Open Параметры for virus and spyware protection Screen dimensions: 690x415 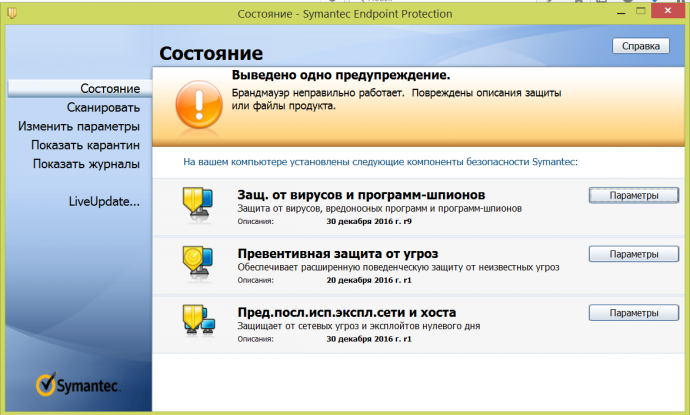tap(634, 195)
